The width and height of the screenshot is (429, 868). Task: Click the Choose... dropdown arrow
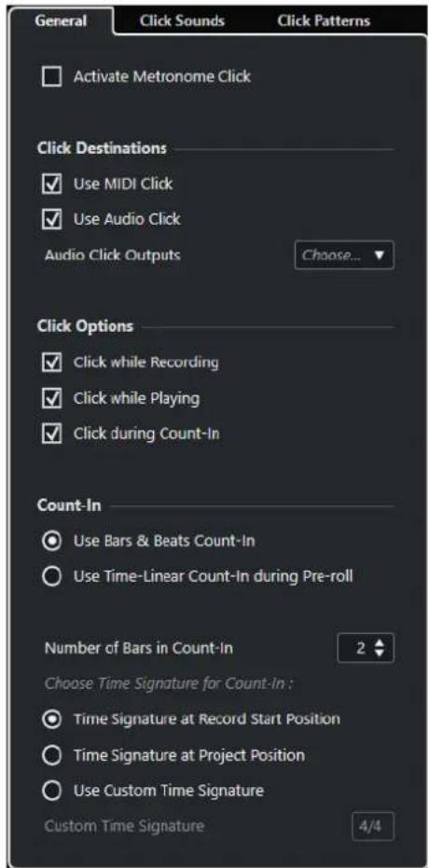(x=380, y=255)
